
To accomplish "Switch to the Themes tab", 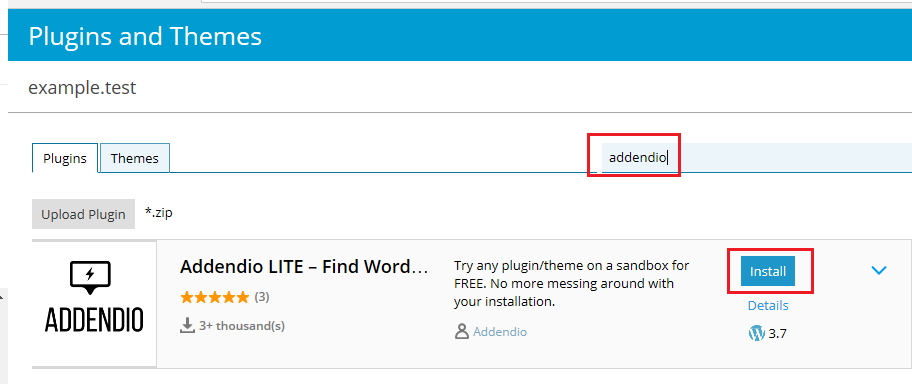I will pyautogui.click(x=134, y=158).
